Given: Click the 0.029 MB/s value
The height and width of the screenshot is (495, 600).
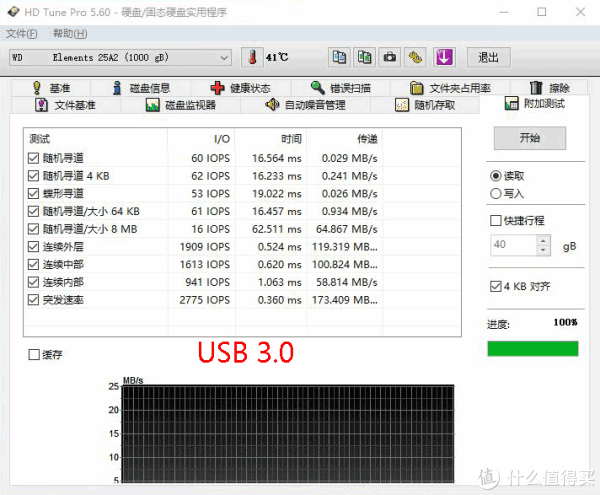Looking at the screenshot, I should (x=349, y=158).
